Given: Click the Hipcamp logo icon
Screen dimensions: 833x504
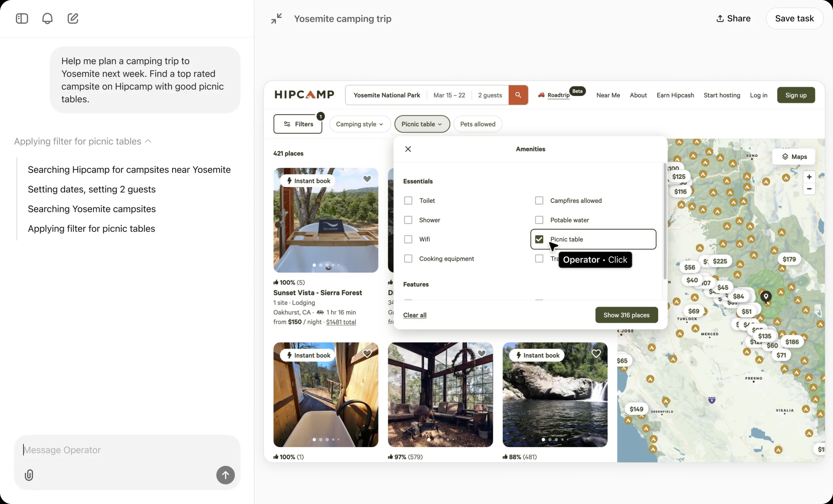Looking at the screenshot, I should coord(304,95).
